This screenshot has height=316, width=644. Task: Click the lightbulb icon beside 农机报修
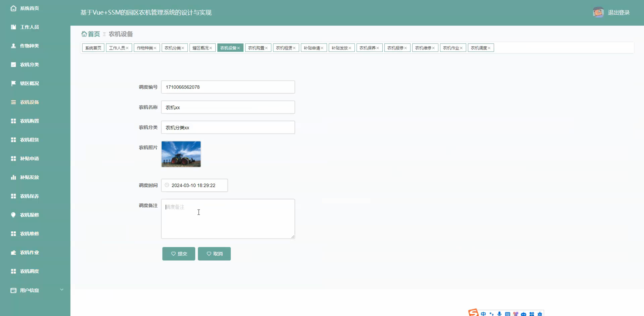tap(13, 215)
